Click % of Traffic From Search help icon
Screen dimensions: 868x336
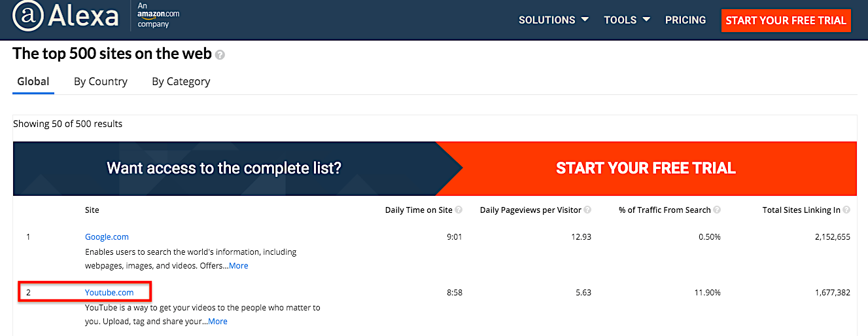click(717, 210)
